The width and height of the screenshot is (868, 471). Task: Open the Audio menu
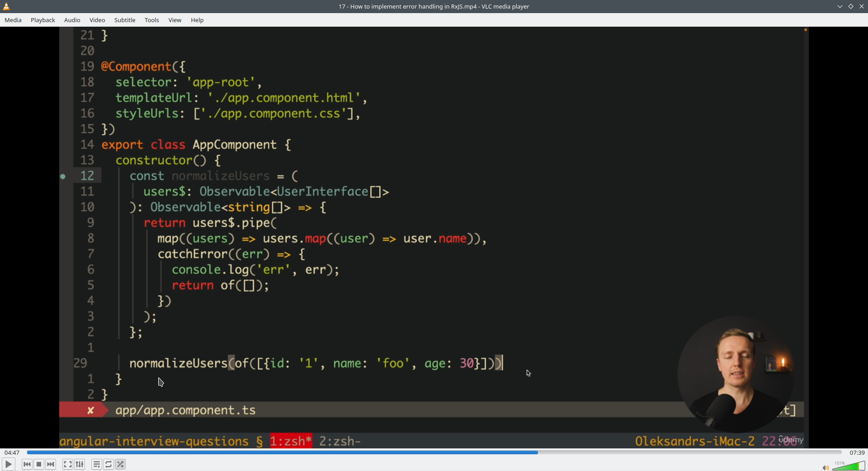72,20
